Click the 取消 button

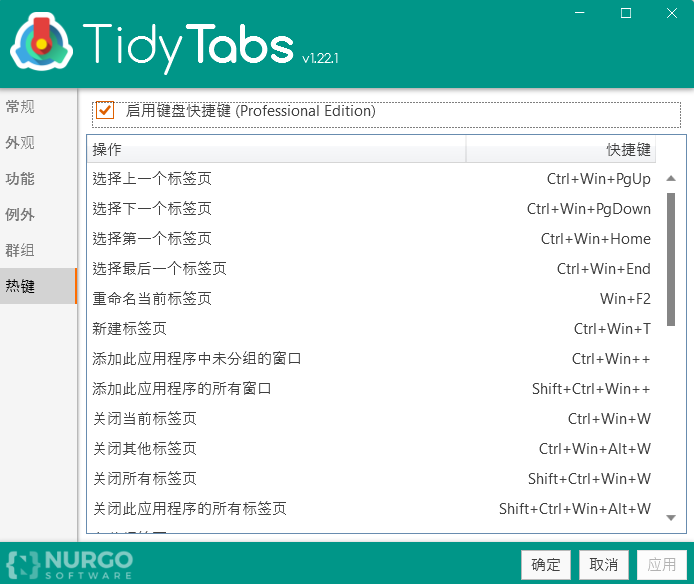tap(604, 565)
